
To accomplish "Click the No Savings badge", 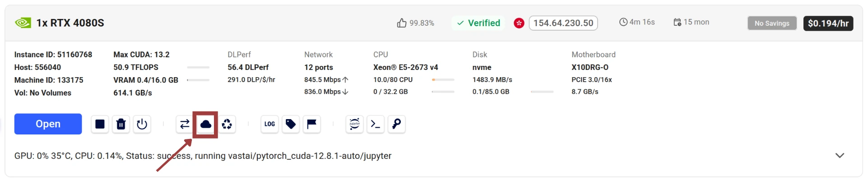I will [772, 23].
